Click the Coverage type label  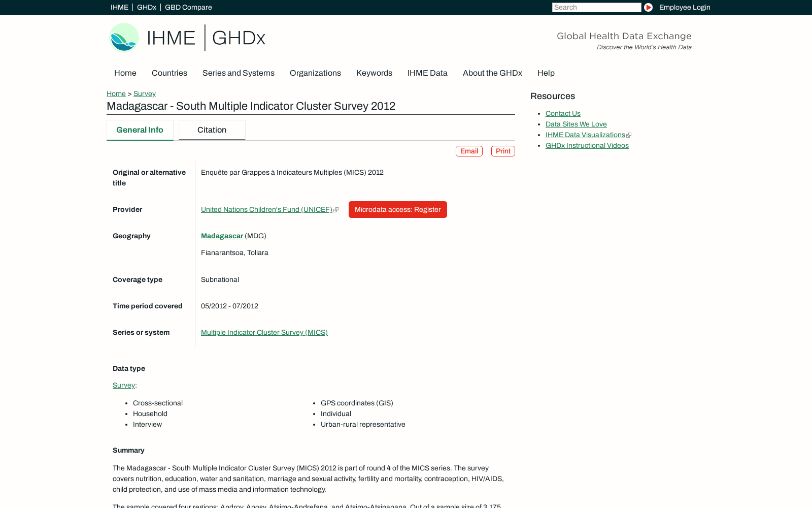pyautogui.click(x=138, y=279)
